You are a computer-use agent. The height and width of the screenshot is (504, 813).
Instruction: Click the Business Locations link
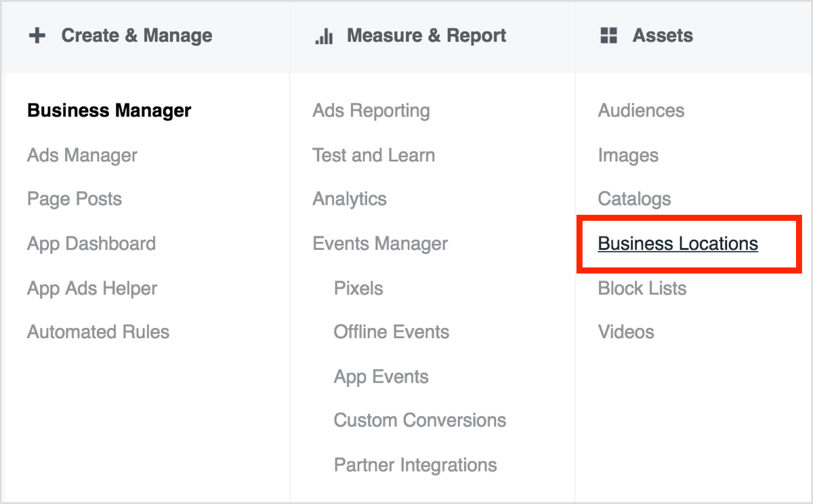pyautogui.click(x=678, y=244)
